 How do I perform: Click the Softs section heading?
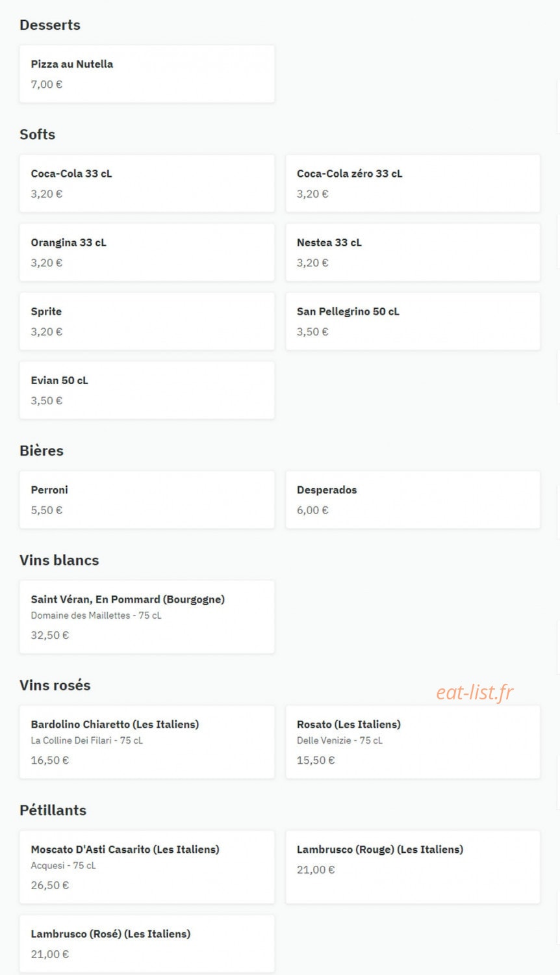(37, 135)
